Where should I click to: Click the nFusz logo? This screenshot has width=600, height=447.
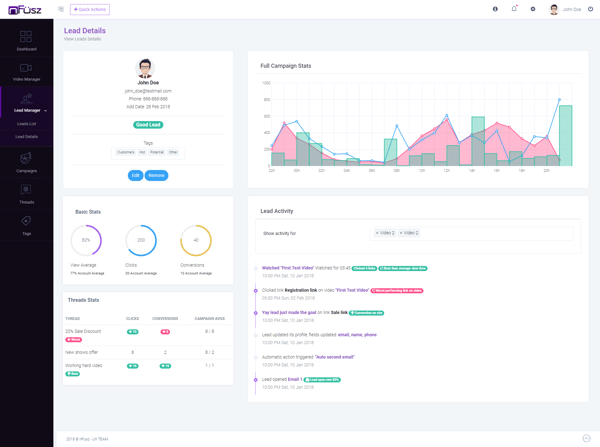click(24, 10)
